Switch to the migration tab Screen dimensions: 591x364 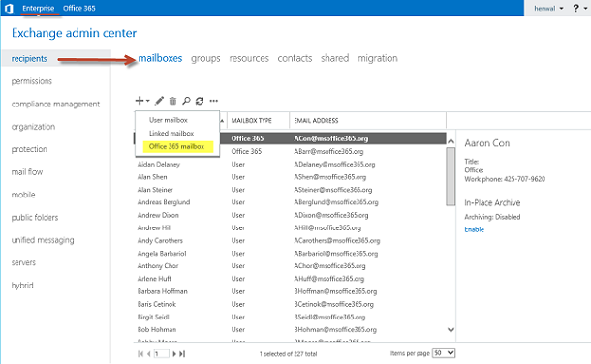tap(377, 58)
